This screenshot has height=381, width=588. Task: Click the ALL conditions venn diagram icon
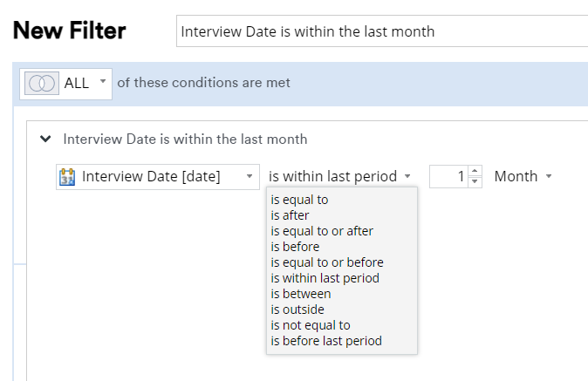42,83
